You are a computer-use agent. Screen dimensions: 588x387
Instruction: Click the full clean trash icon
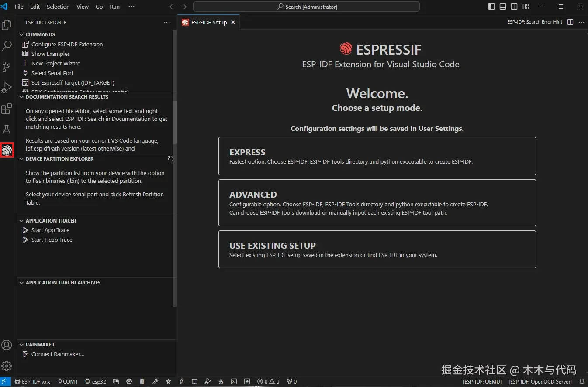[142, 382]
